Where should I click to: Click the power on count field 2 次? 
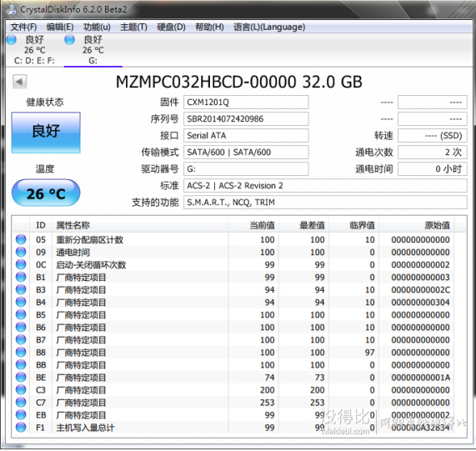(433, 153)
